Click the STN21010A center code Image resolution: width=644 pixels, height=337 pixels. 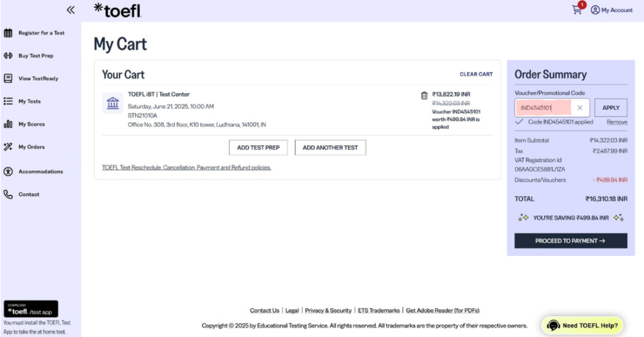pyautogui.click(x=143, y=115)
